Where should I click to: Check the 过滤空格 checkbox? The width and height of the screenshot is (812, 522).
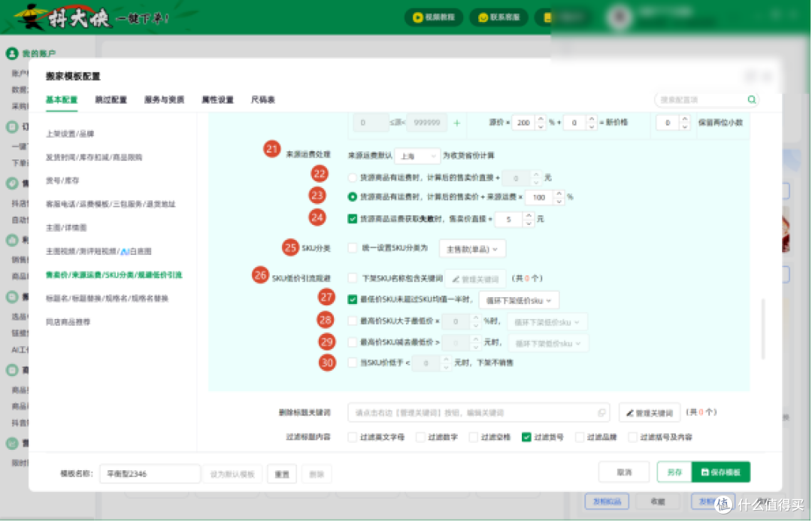coord(474,437)
